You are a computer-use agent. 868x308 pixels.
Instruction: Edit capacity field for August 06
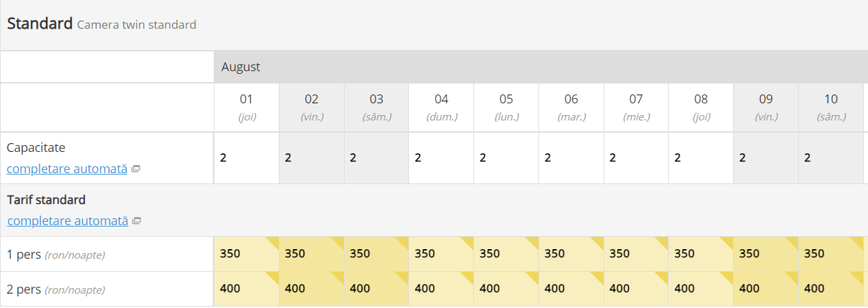(571, 158)
